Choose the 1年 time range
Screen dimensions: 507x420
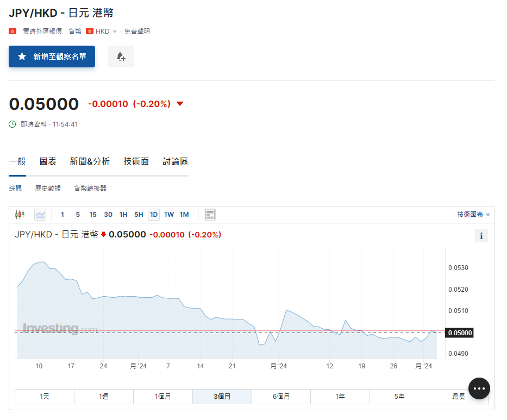point(340,397)
